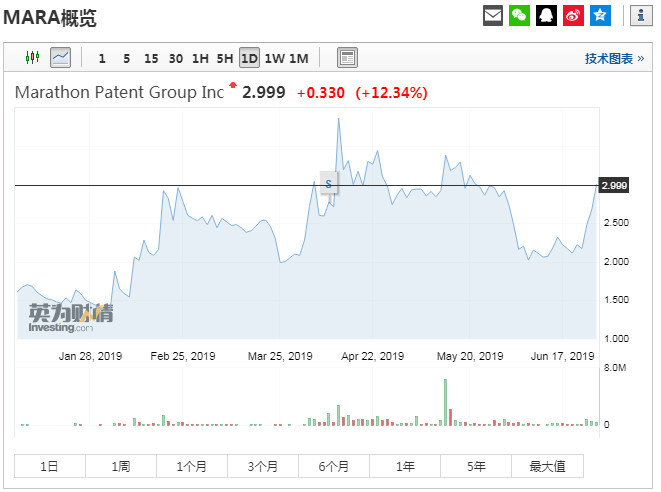Open the 技术图表 link
Image resolution: width=661 pixels, height=492 pixels.
(614, 58)
